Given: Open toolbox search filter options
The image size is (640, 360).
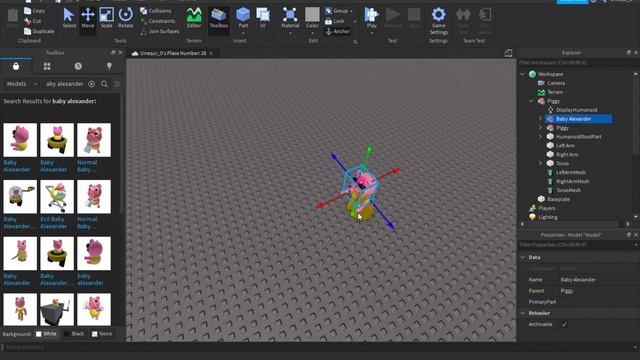Looking at the screenshot, I should click(x=117, y=84).
